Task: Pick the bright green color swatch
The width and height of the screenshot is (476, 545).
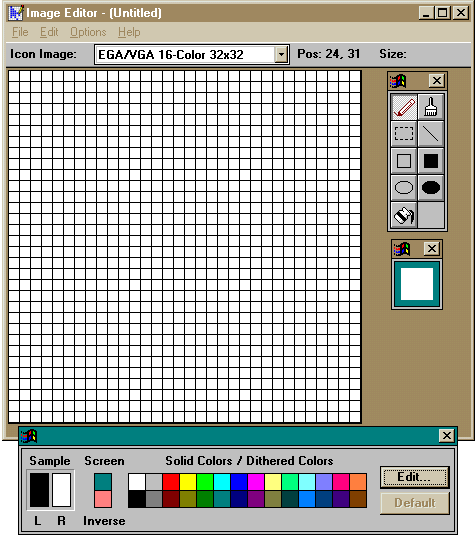Action: [205, 482]
